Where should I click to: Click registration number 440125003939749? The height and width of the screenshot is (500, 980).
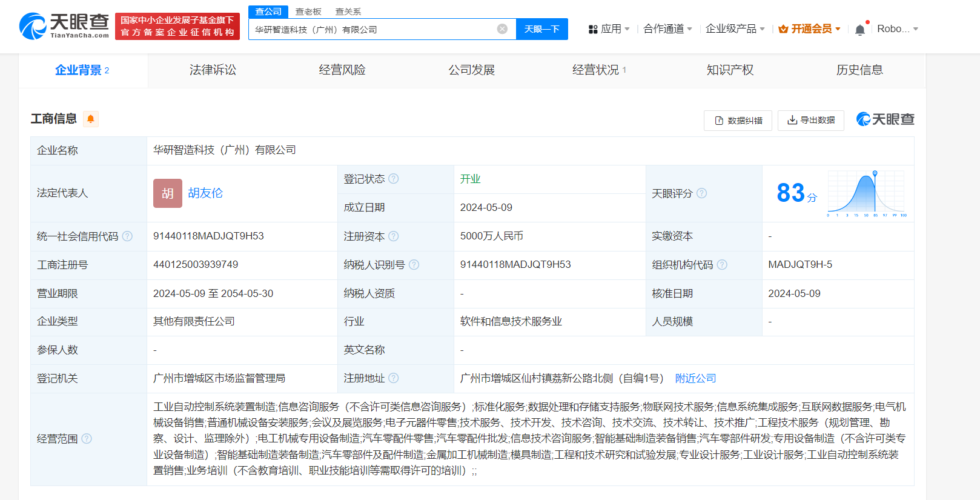tap(196, 265)
